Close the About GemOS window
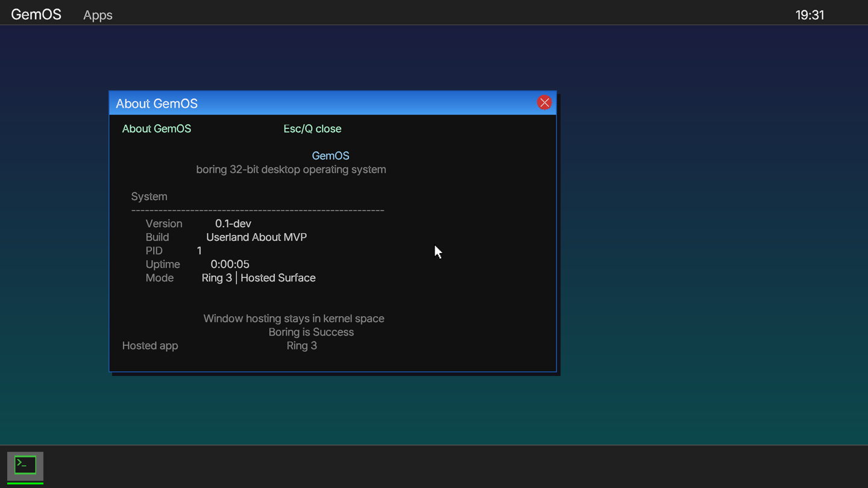 coord(544,103)
